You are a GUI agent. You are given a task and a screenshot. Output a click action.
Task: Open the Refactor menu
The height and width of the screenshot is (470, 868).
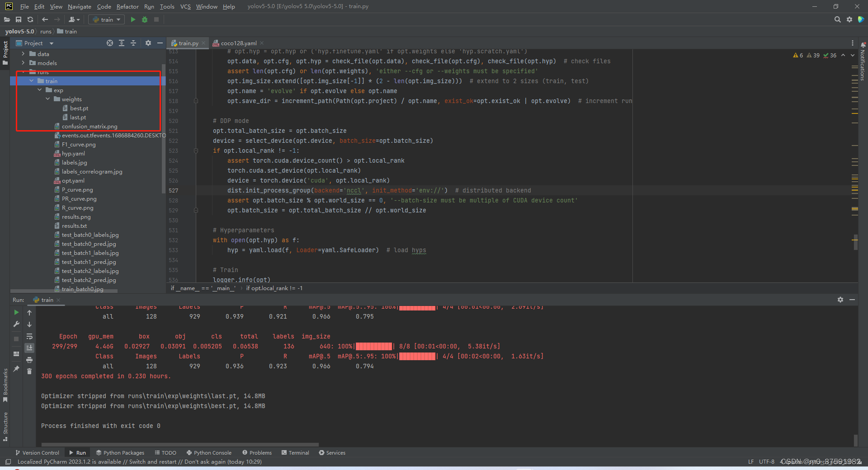click(x=127, y=6)
